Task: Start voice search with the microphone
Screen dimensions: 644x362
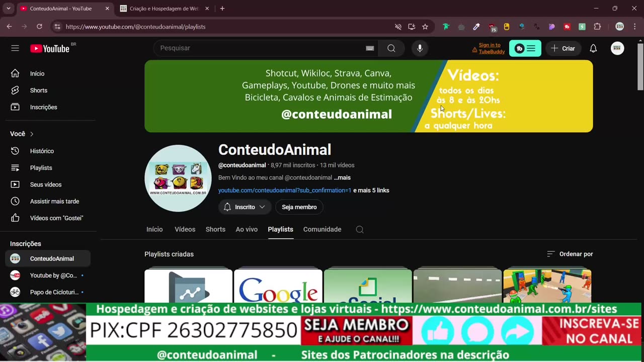Action: click(x=420, y=48)
